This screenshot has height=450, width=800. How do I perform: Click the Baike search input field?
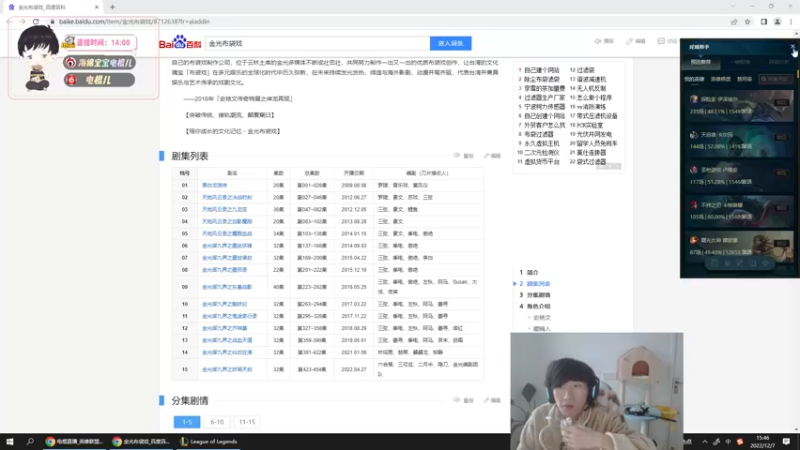click(317, 43)
